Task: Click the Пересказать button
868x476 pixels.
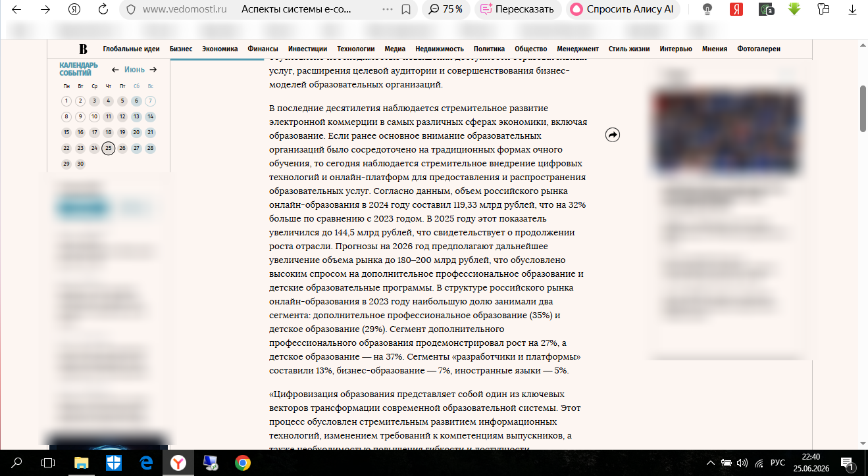Action: (517, 9)
